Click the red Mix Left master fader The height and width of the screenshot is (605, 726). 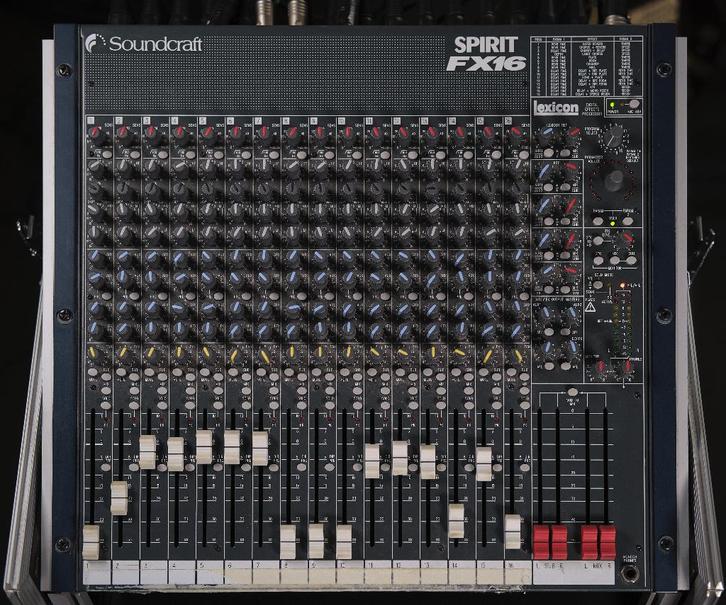[589, 542]
